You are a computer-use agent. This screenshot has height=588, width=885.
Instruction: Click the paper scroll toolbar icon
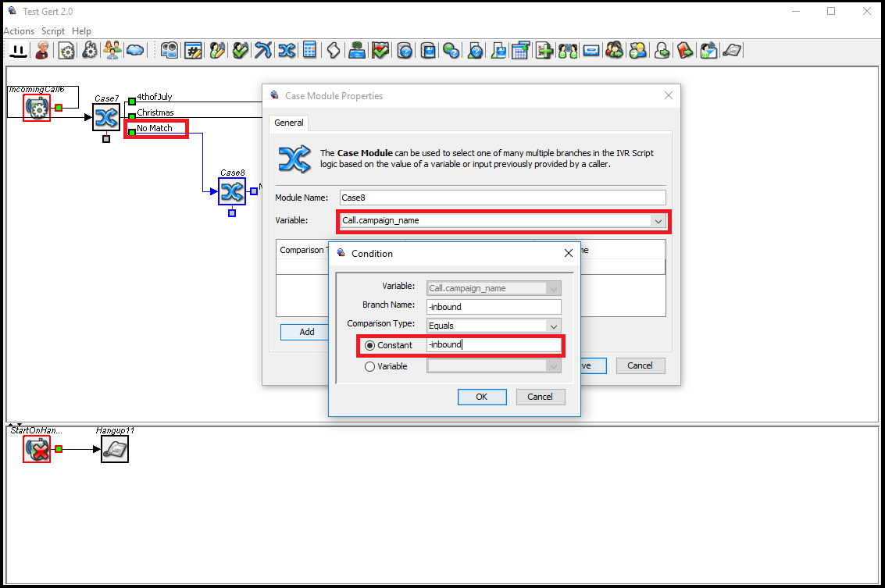(x=334, y=51)
